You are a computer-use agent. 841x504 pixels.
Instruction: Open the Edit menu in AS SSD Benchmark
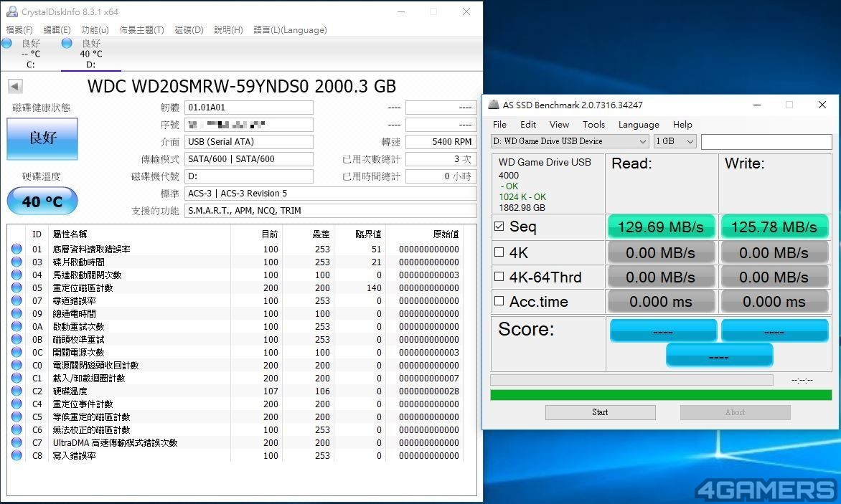coord(527,124)
